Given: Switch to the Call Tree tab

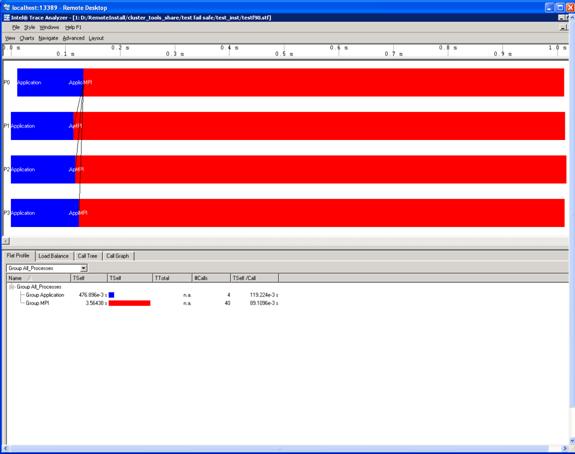Looking at the screenshot, I should click(87, 256).
